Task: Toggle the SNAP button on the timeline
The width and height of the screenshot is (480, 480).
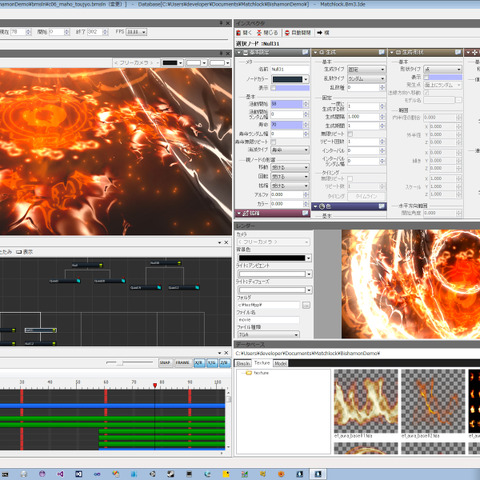Action: tap(165, 363)
